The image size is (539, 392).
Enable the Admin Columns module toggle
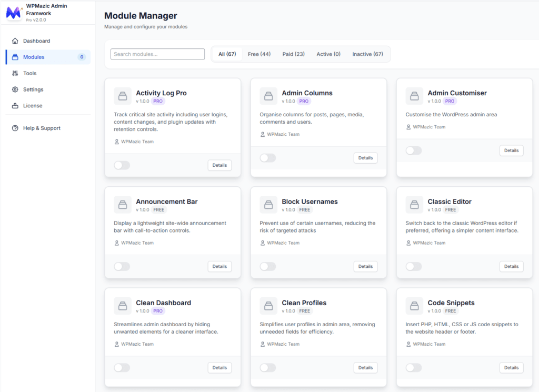268,158
